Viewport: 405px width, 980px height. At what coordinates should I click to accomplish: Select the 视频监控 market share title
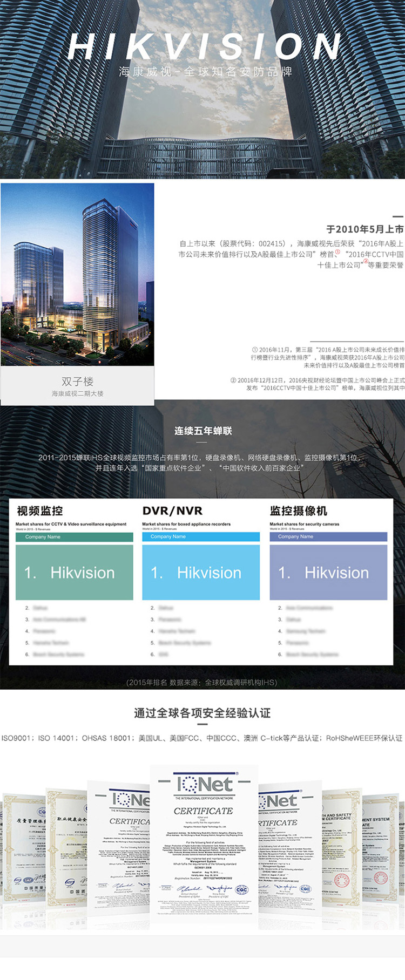(40, 511)
